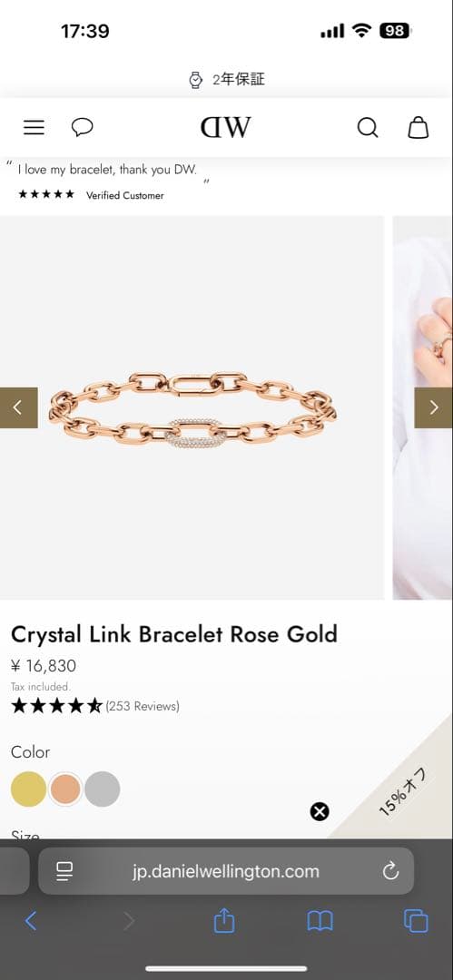Show the previous product image
This screenshot has height=980, width=453.
(18, 407)
